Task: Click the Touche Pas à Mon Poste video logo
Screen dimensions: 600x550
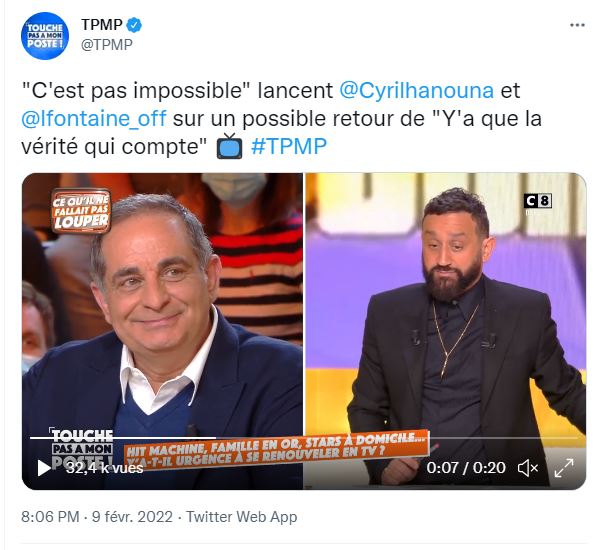Action: tap(82, 448)
